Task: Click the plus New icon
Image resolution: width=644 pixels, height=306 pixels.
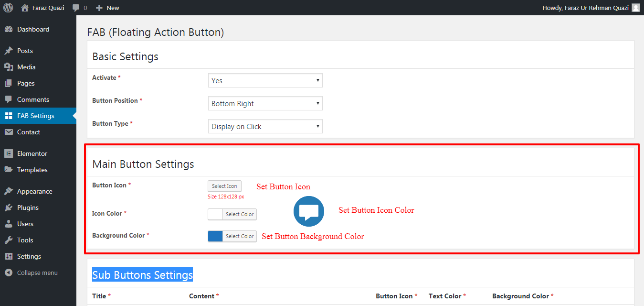Action: (99, 8)
